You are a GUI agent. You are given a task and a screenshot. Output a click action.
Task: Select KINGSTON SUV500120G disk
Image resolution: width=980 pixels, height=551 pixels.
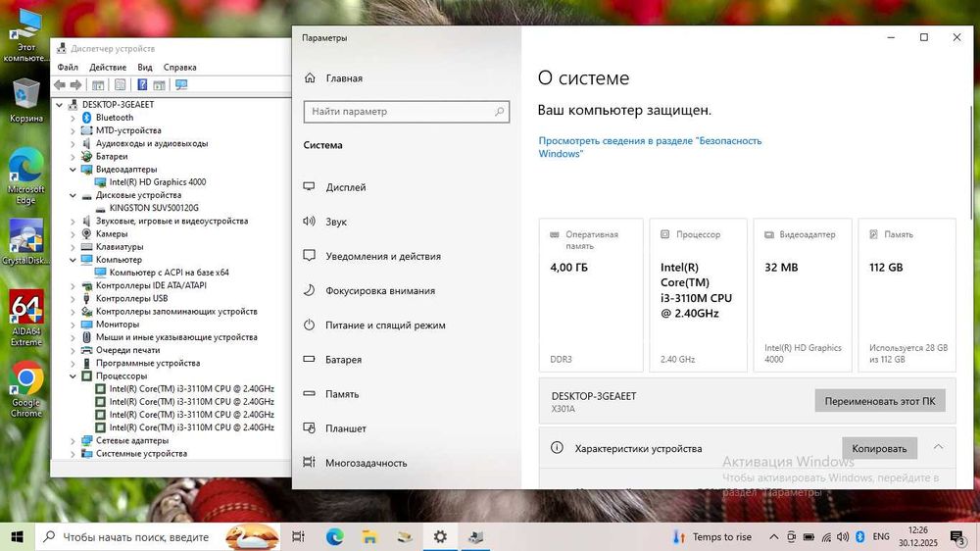[x=154, y=208]
